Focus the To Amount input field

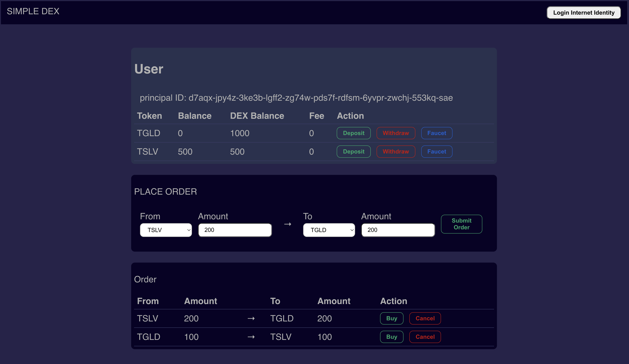(398, 230)
